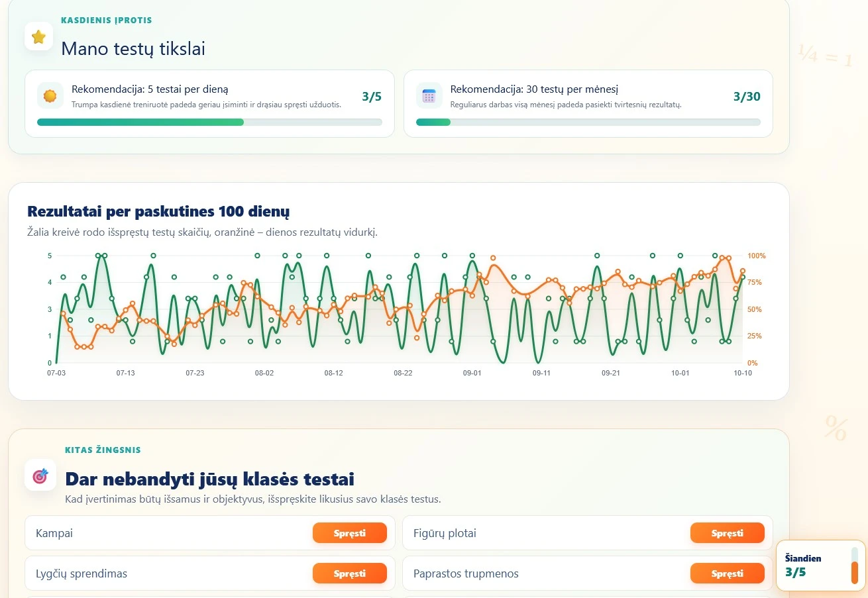Start the Lygčių sprendimas test with Spręsti

click(350, 573)
